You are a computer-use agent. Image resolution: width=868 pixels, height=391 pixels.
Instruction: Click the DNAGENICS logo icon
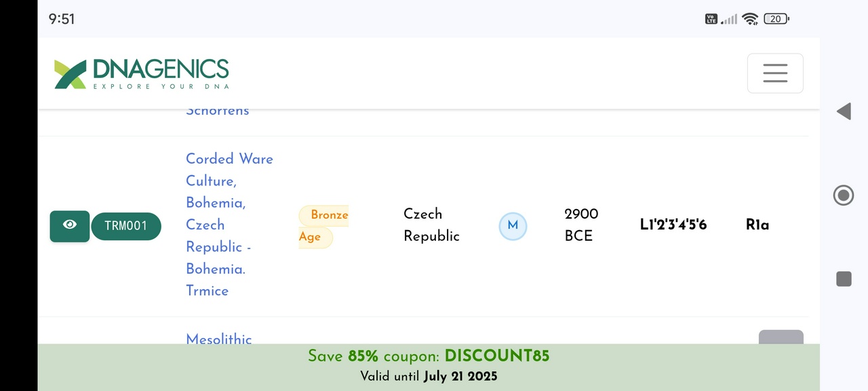71,74
